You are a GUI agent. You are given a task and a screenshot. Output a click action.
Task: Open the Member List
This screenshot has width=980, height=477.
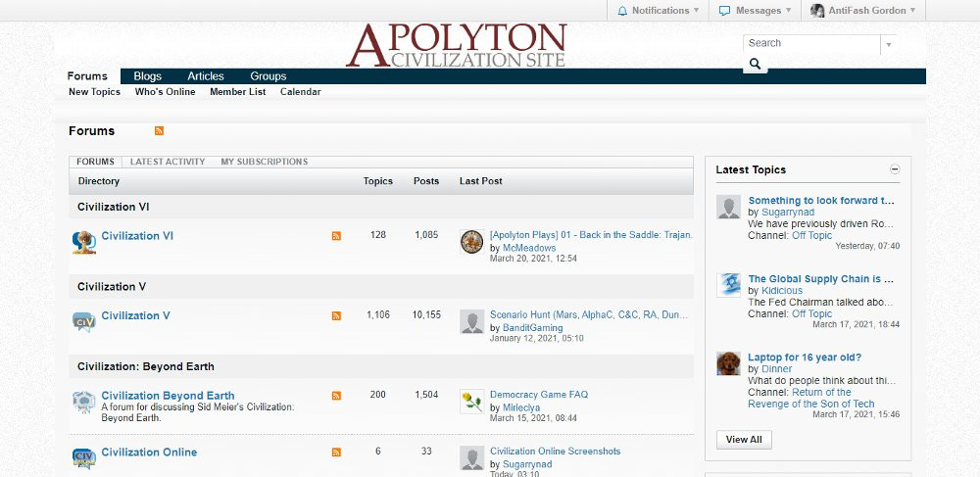237,92
